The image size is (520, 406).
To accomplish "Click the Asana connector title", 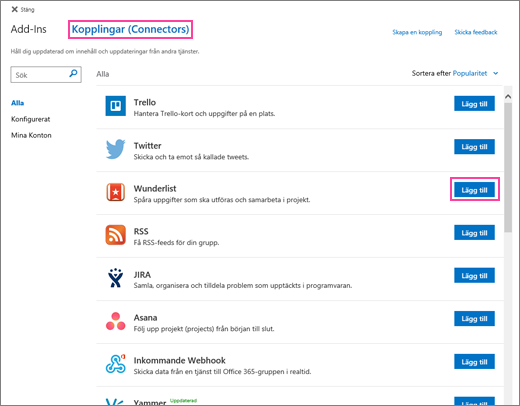I will [145, 318].
